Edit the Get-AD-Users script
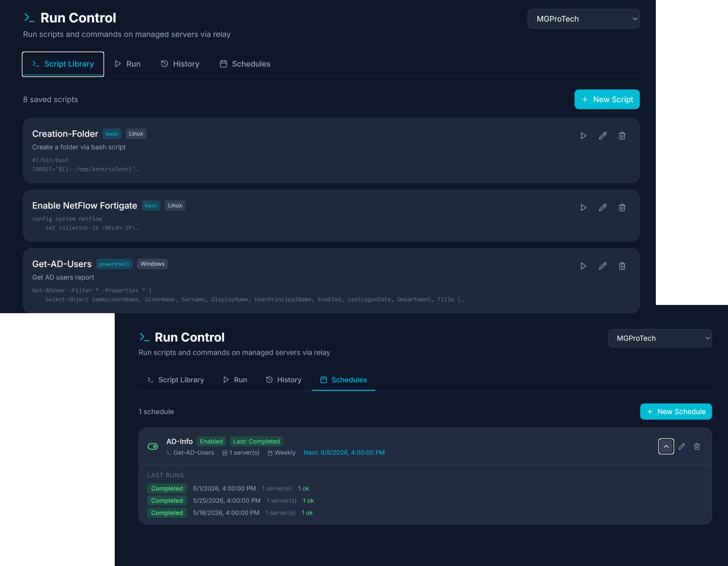728x566 pixels. point(603,266)
